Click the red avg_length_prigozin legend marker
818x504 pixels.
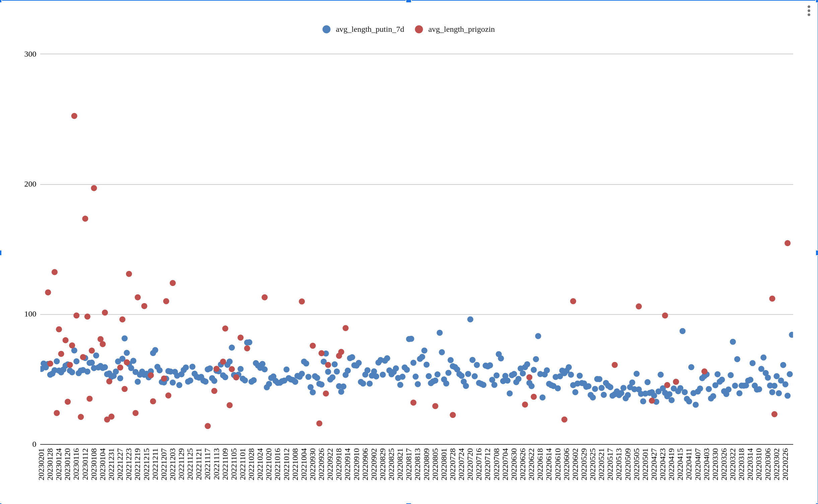click(x=419, y=29)
